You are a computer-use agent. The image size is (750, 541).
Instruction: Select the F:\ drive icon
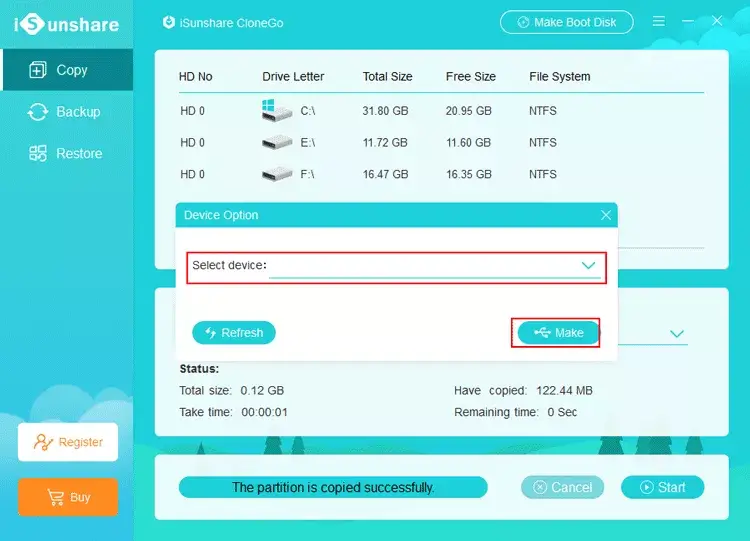(277, 174)
